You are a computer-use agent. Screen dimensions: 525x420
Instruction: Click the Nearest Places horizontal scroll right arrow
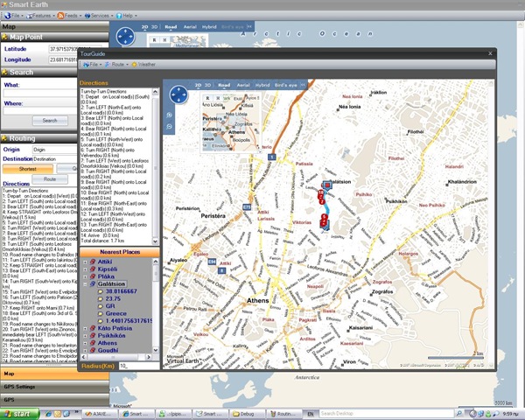149,357
